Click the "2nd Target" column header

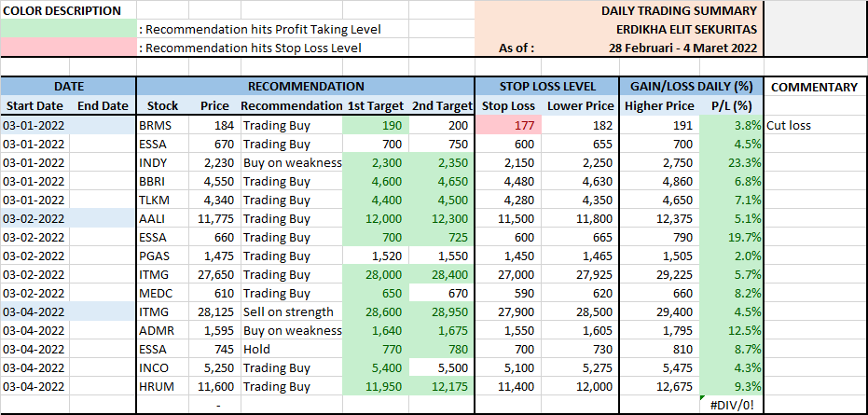coord(441,106)
